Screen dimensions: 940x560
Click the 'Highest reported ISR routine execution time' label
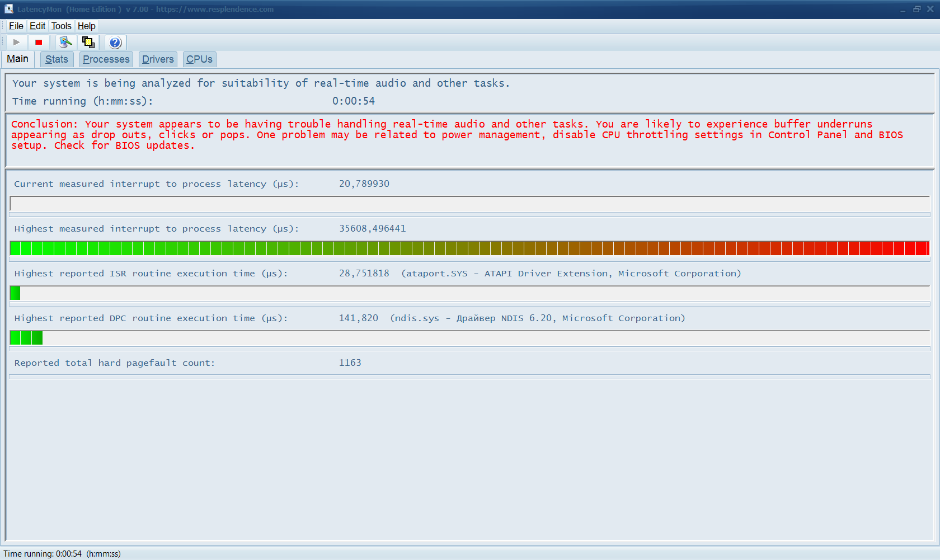click(151, 273)
